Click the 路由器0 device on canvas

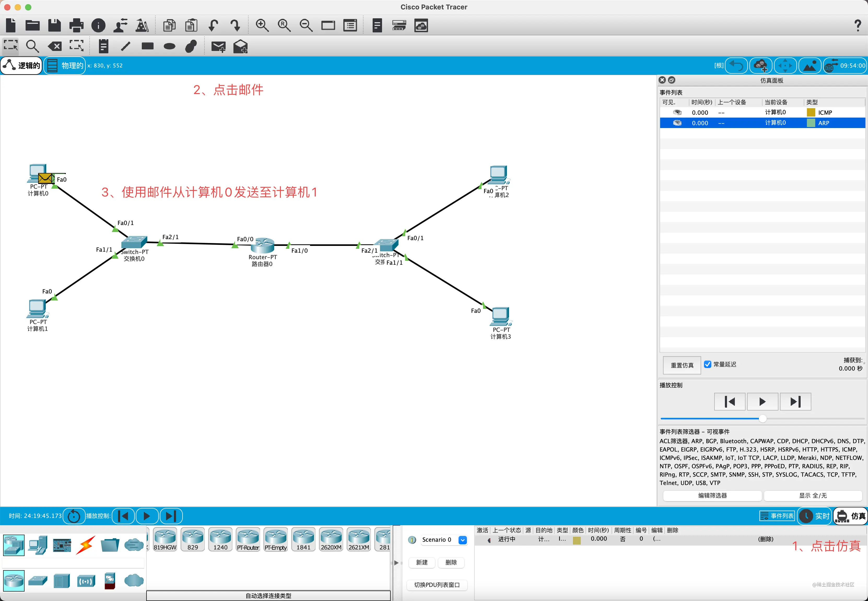[x=263, y=246]
